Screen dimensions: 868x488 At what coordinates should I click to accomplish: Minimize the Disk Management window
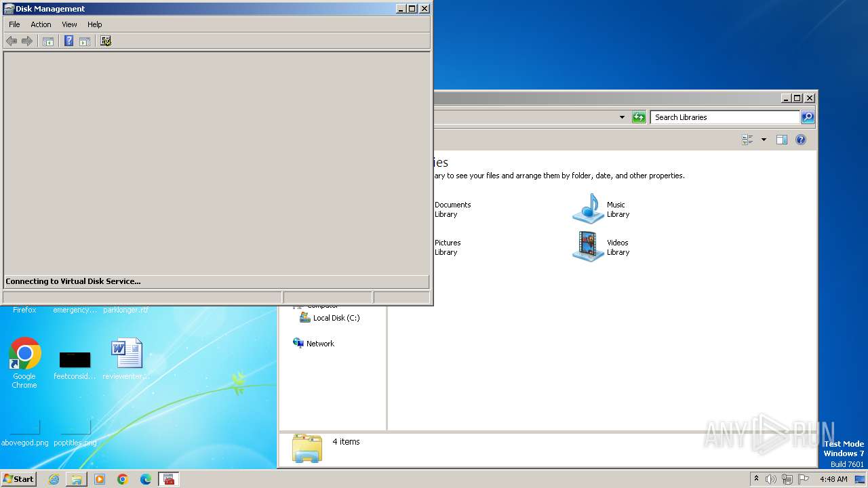tap(400, 9)
